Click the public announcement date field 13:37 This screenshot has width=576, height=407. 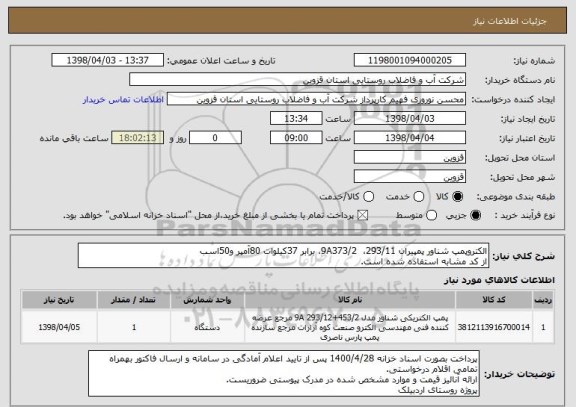click(x=108, y=60)
